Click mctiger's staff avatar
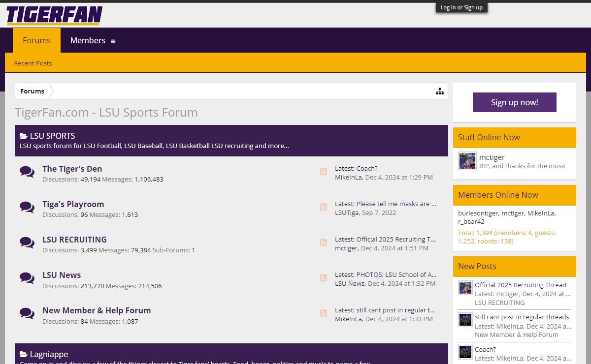This screenshot has width=591, height=364. pyautogui.click(x=467, y=161)
